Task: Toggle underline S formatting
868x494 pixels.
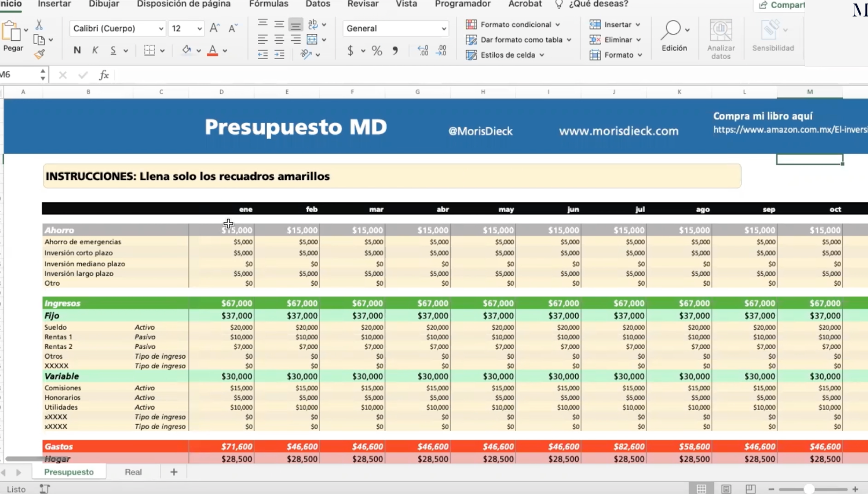Action: (x=113, y=50)
